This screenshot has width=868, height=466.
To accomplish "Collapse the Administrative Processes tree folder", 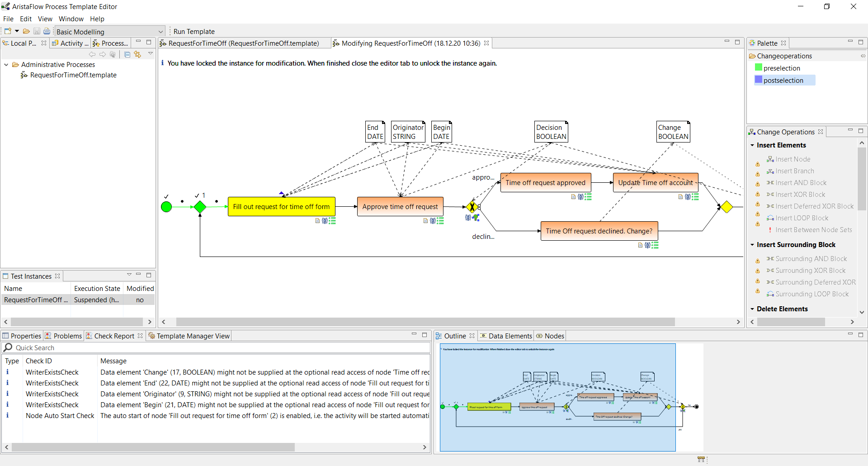I will (x=6, y=65).
